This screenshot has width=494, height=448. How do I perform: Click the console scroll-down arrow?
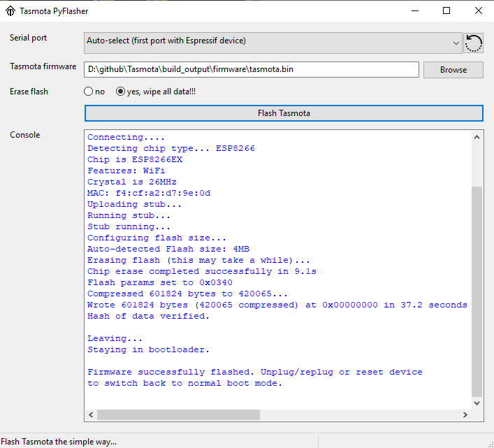pos(477,403)
